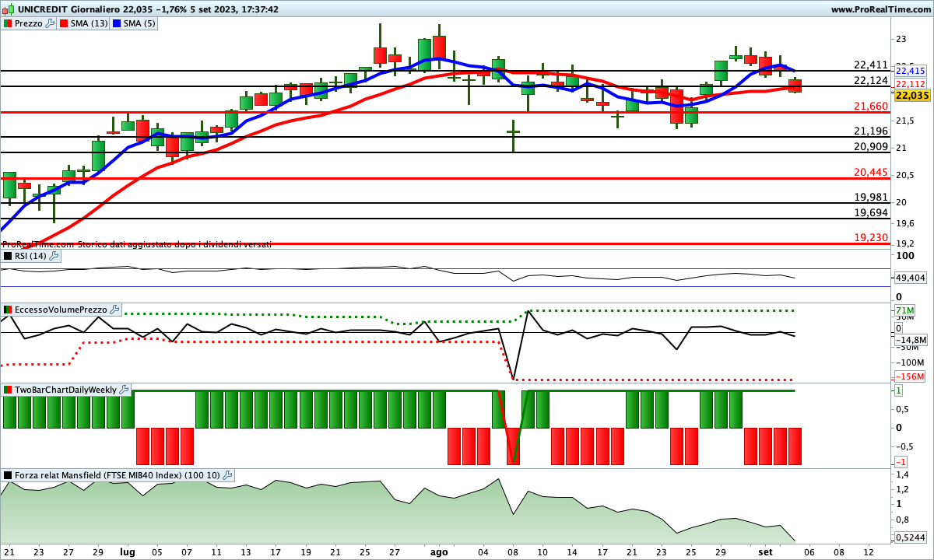
Task: Click the TwoBarChartDailyWeekly color swatch
Action: pyautogui.click(x=8, y=389)
